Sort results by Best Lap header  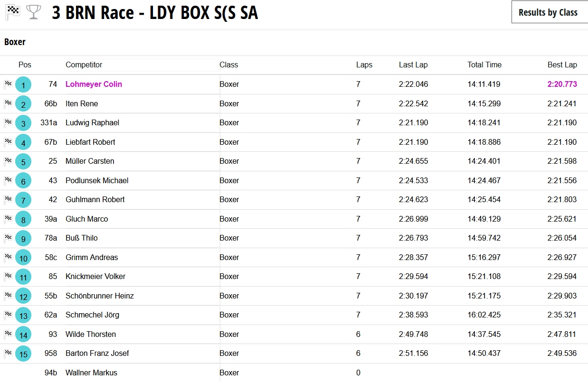(562, 65)
